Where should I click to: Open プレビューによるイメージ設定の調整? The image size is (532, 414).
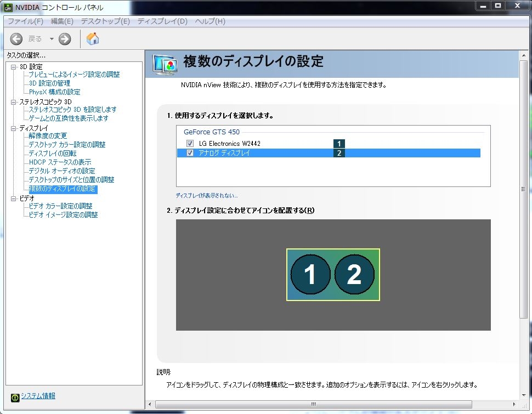[x=74, y=75]
